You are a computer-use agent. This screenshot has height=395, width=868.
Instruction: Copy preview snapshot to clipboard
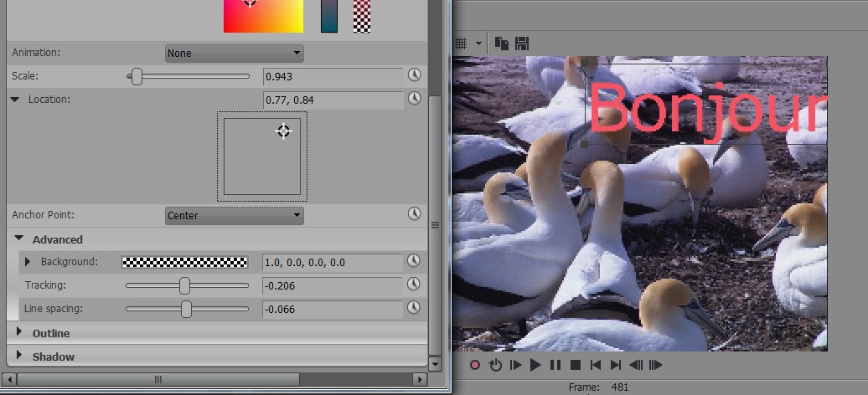(x=501, y=43)
